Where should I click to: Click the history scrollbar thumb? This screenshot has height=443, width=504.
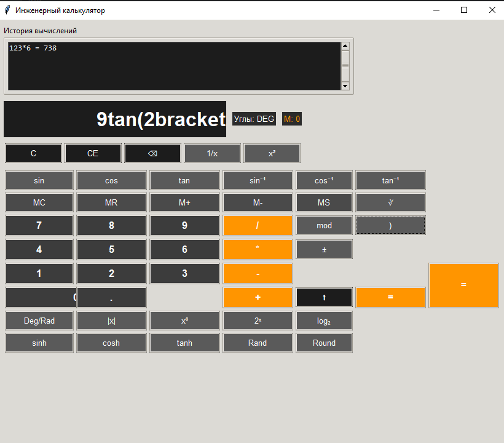pyautogui.click(x=345, y=66)
